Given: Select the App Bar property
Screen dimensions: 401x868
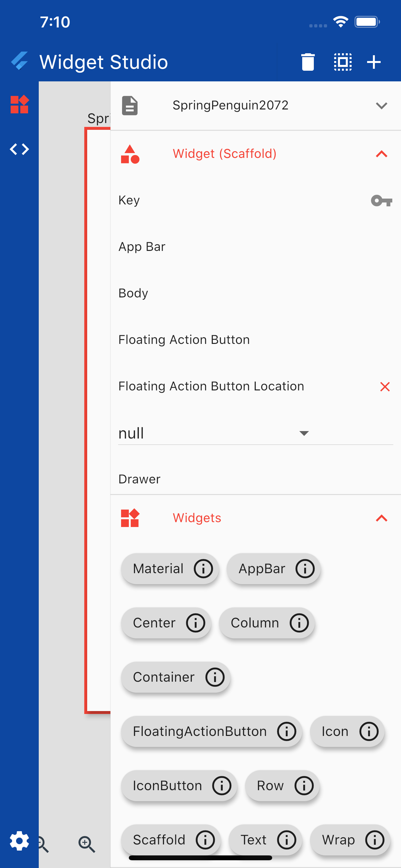Looking at the screenshot, I should [x=142, y=247].
